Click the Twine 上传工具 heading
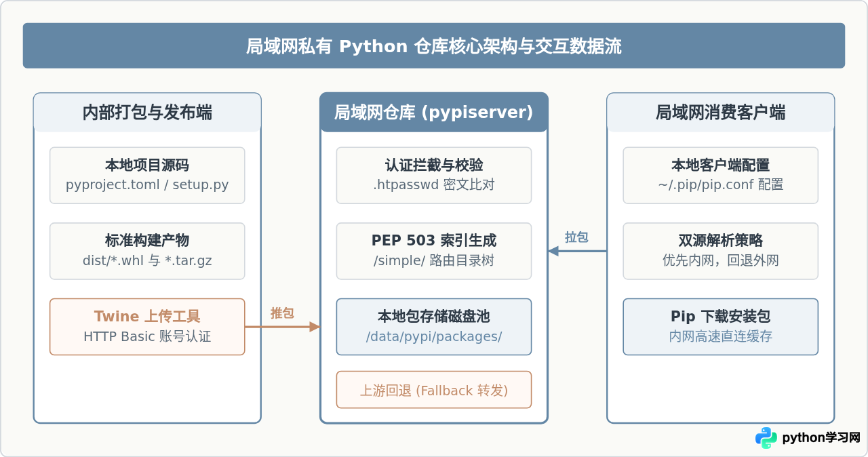Image resolution: width=868 pixels, height=457 pixels. click(147, 317)
